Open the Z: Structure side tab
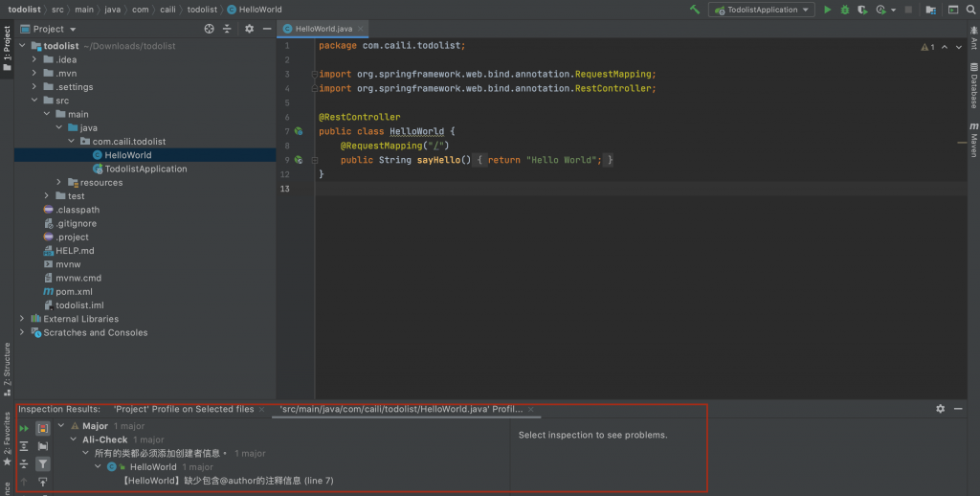980x496 pixels. coord(7,369)
